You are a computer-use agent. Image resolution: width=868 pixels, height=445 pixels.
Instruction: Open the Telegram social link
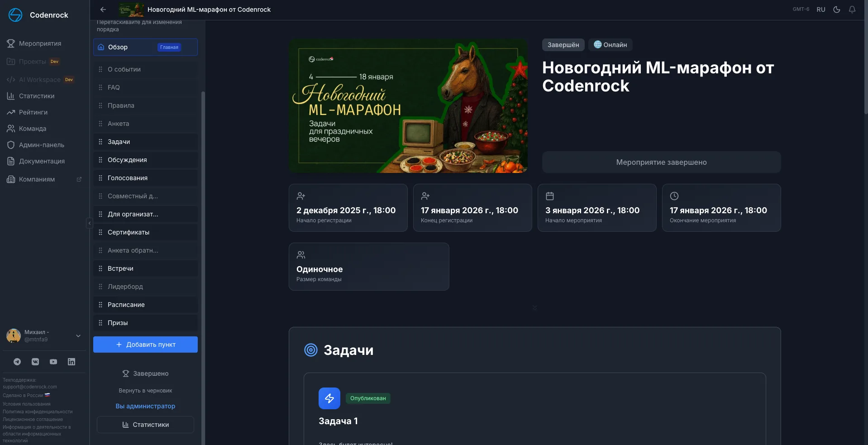[x=17, y=362]
